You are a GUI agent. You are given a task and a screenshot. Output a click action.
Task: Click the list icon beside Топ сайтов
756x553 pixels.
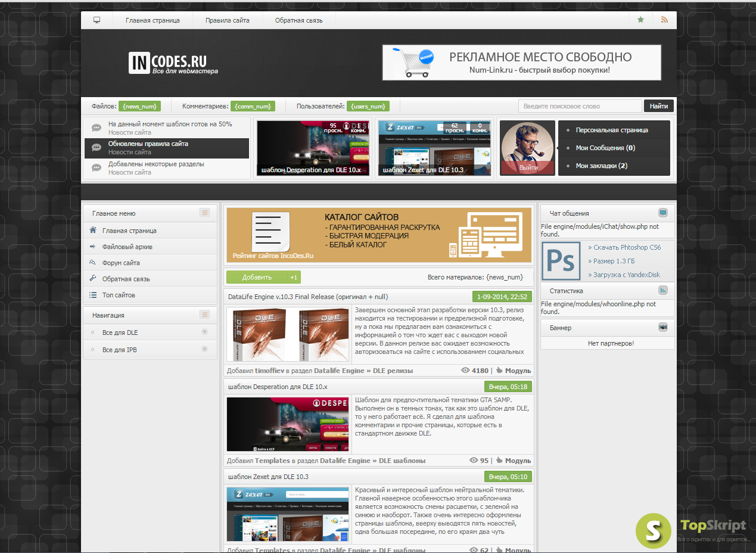pyautogui.click(x=92, y=294)
